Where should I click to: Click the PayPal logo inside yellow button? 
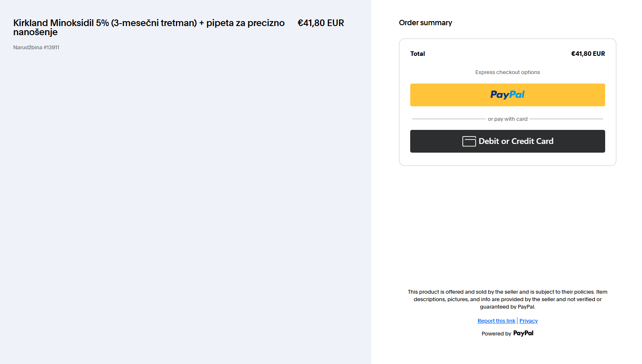click(x=507, y=95)
